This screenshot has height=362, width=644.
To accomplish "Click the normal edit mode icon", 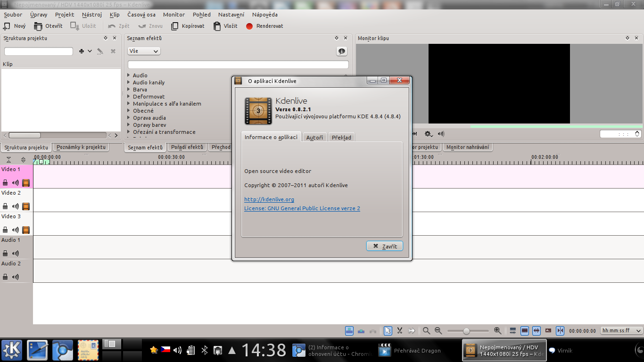I will pos(349,331).
